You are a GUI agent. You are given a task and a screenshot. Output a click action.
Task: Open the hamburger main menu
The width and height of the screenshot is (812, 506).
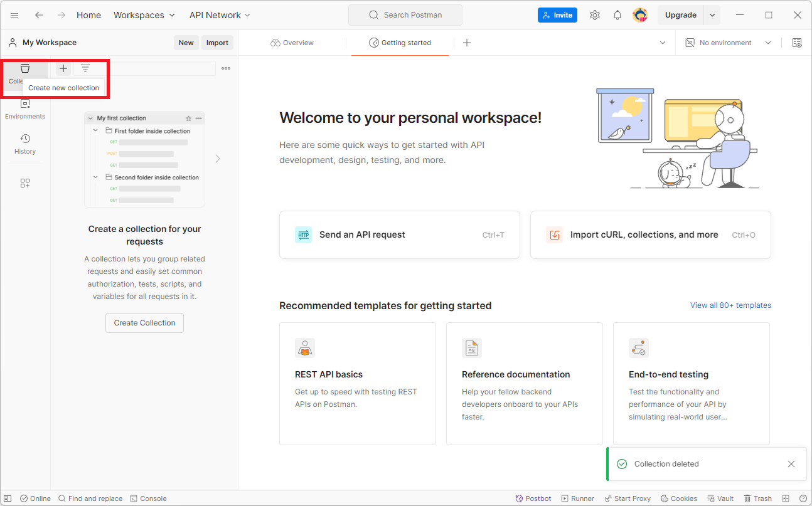[x=14, y=15]
